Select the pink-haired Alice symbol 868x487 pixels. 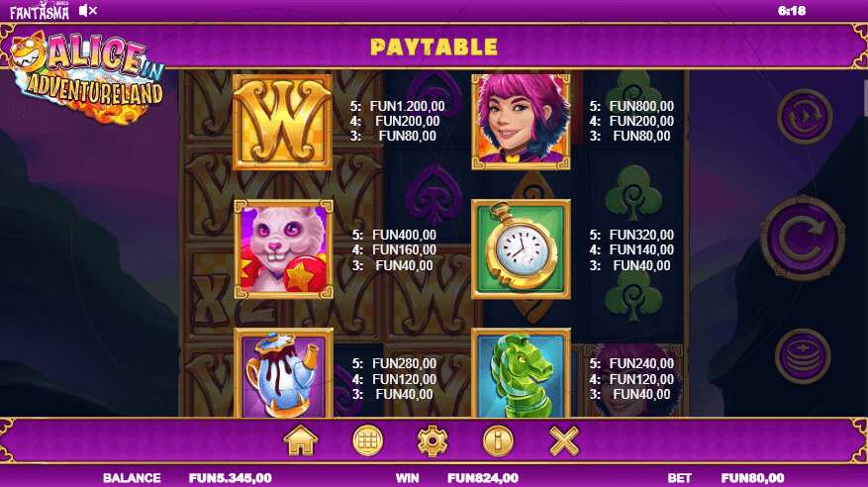521,122
